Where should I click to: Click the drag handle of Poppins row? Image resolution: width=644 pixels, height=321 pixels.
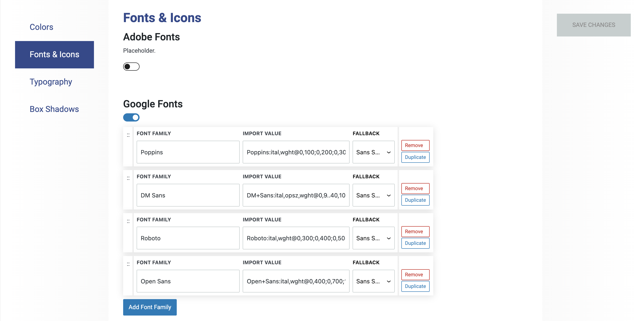(x=128, y=135)
